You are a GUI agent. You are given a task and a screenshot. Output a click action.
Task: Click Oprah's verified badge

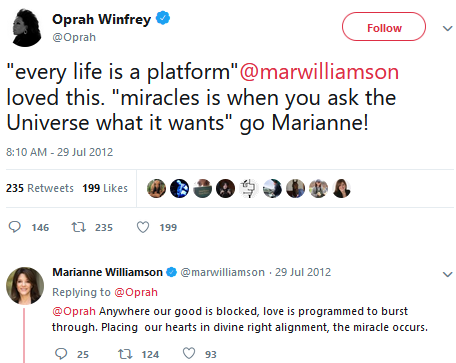(x=163, y=18)
